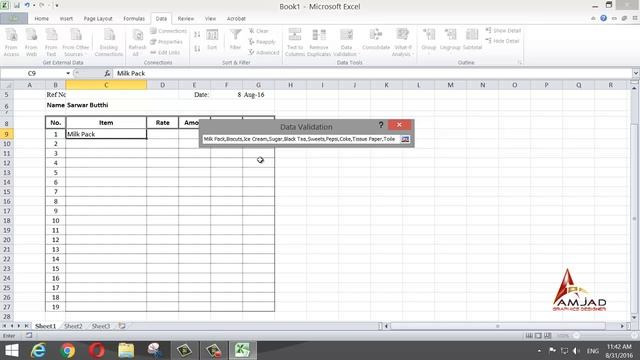Open Consolidate tool
Image resolution: width=640 pixels, height=360 pixels.
376,40
